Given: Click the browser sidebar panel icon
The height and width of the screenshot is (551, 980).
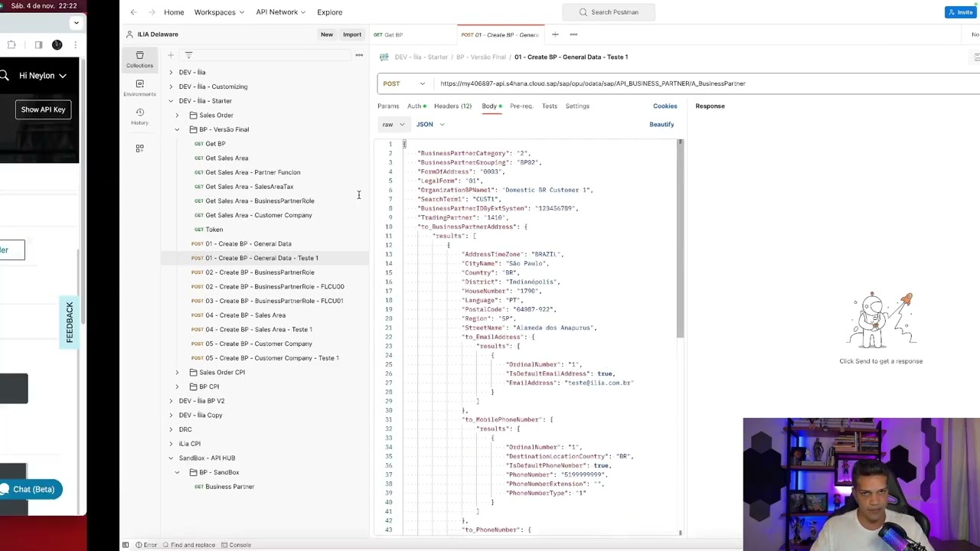Looking at the screenshot, I should click(38, 45).
